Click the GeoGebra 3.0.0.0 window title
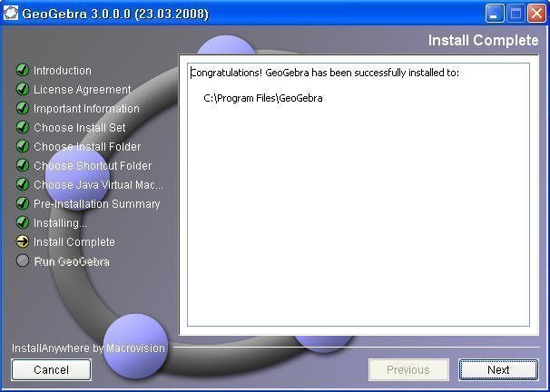This screenshot has height=392, width=550. [115, 14]
